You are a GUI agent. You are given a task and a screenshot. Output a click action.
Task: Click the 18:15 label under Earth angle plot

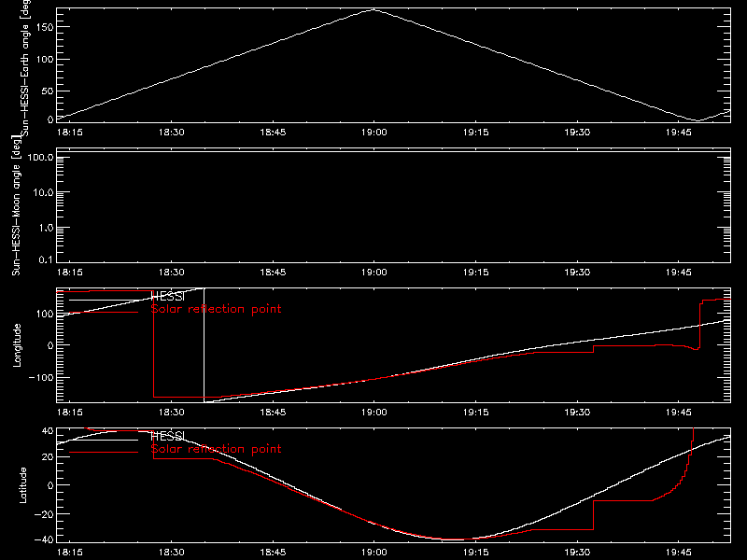coord(69,132)
